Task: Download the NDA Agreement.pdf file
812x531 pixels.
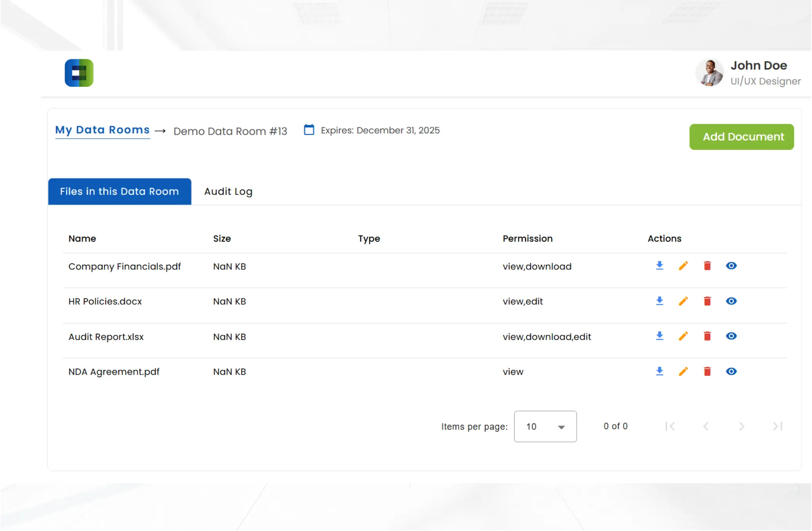Action: point(659,371)
